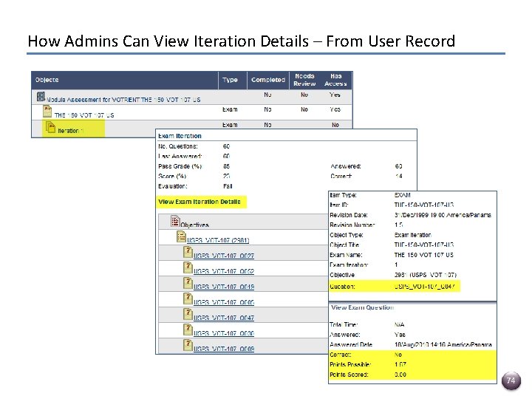The height and width of the screenshot is (399, 532).
Task: Click the Module Assessment row icon
Action: (x=41, y=97)
